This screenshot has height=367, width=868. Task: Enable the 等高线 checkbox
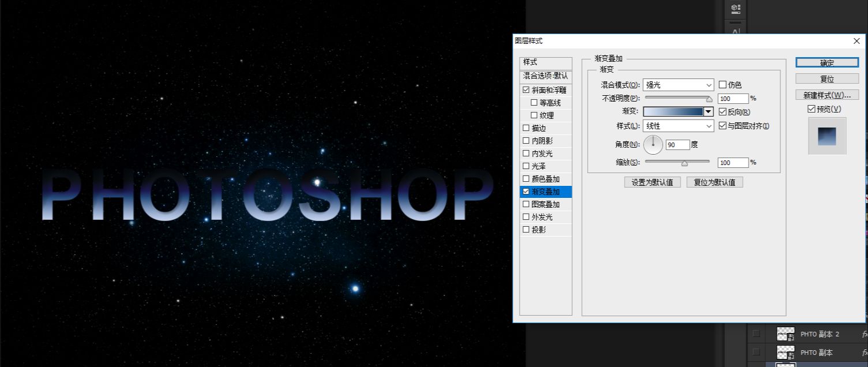tap(534, 103)
